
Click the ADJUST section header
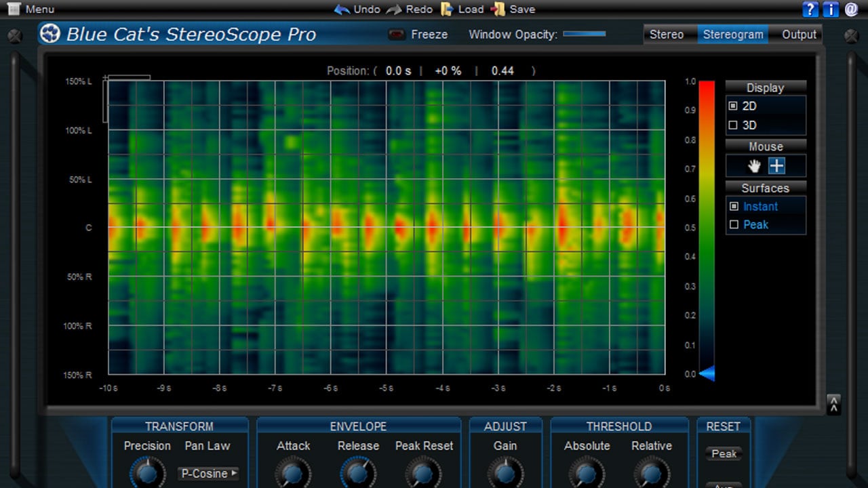pos(505,426)
